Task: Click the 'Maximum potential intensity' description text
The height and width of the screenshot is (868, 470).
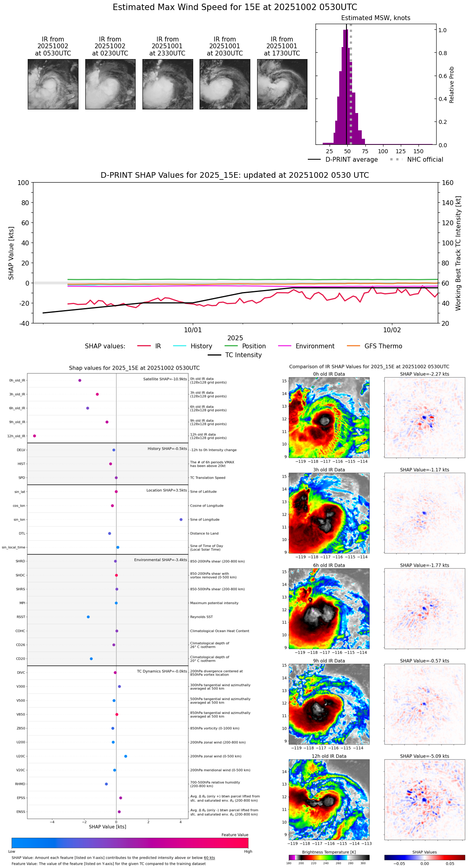Action: click(214, 603)
